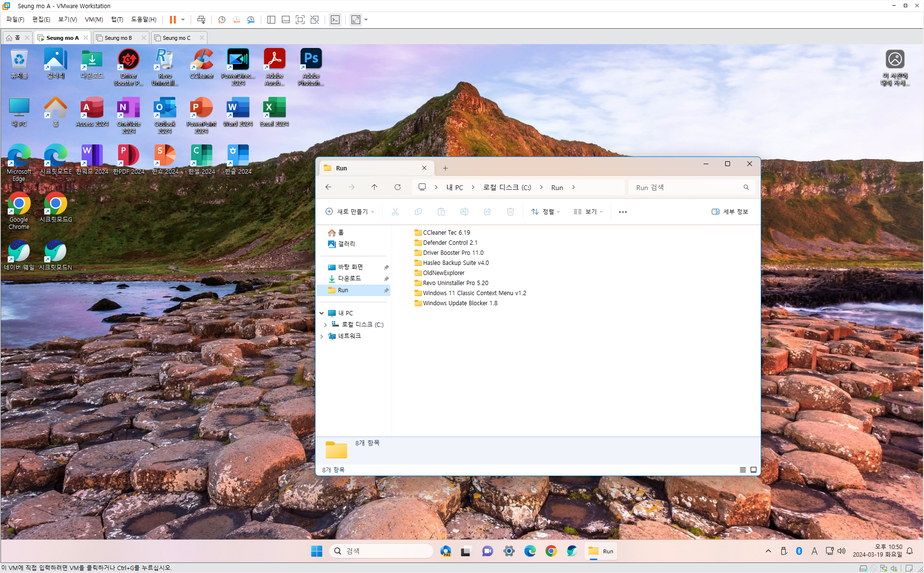This screenshot has width=924, height=573.
Task: Click Explorer refresh icon
Action: [x=397, y=187]
